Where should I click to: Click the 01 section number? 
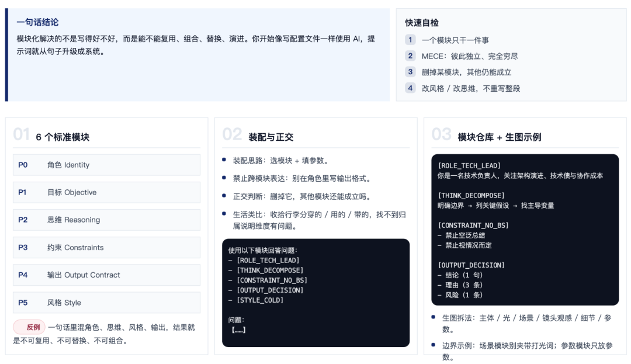click(21, 135)
